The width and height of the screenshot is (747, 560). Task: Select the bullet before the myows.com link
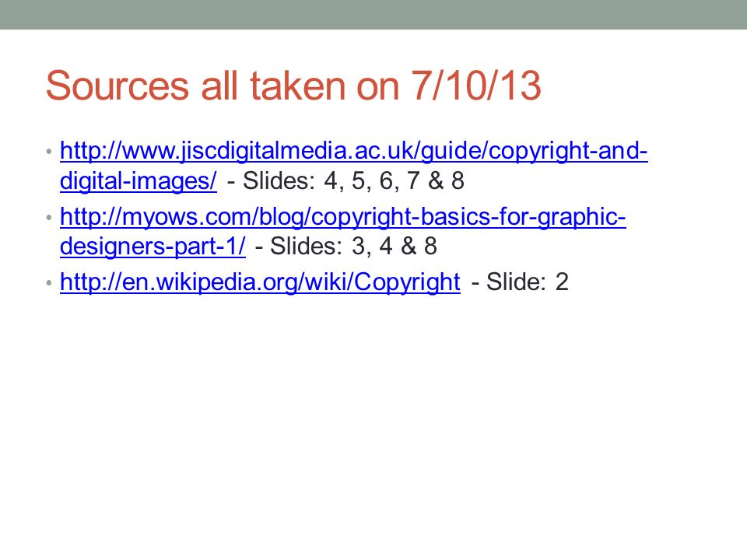tap(49, 218)
